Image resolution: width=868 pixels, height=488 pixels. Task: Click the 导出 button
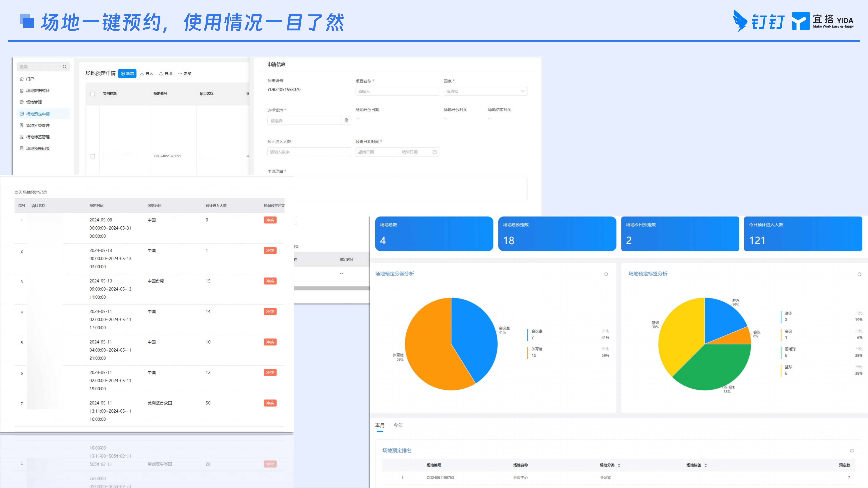pos(166,74)
